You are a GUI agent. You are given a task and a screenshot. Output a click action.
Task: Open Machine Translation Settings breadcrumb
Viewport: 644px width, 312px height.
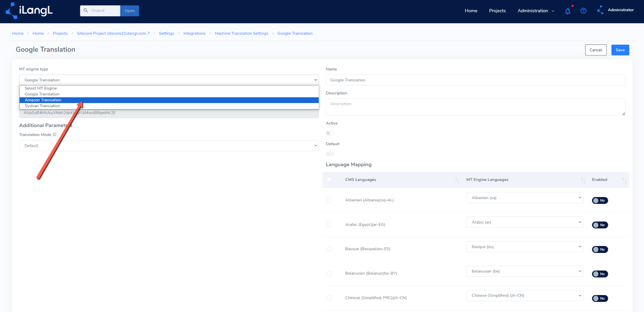(x=241, y=33)
